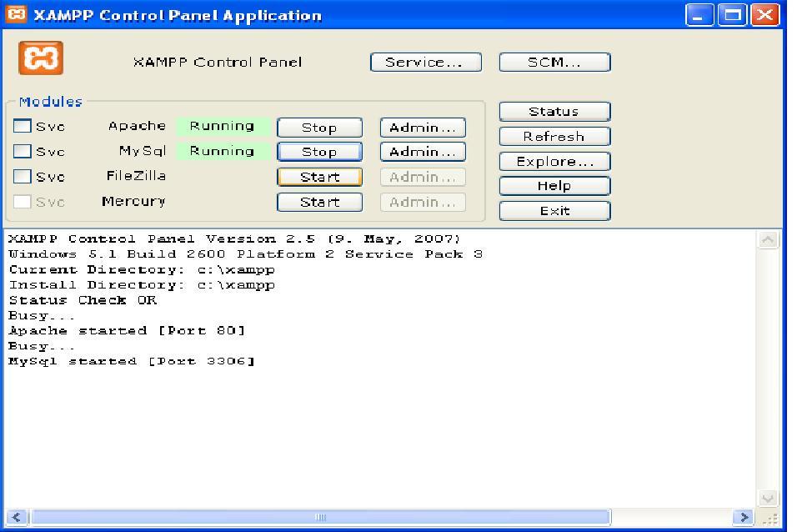The image size is (802, 532).
Task: Click the MySql Running status label
Action: tap(222, 151)
